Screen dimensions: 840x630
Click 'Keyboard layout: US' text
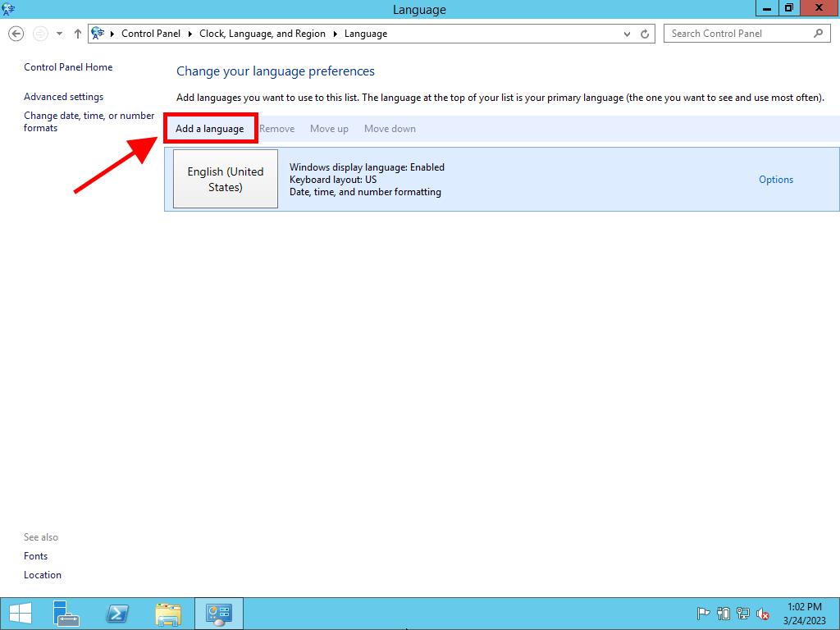coord(333,180)
